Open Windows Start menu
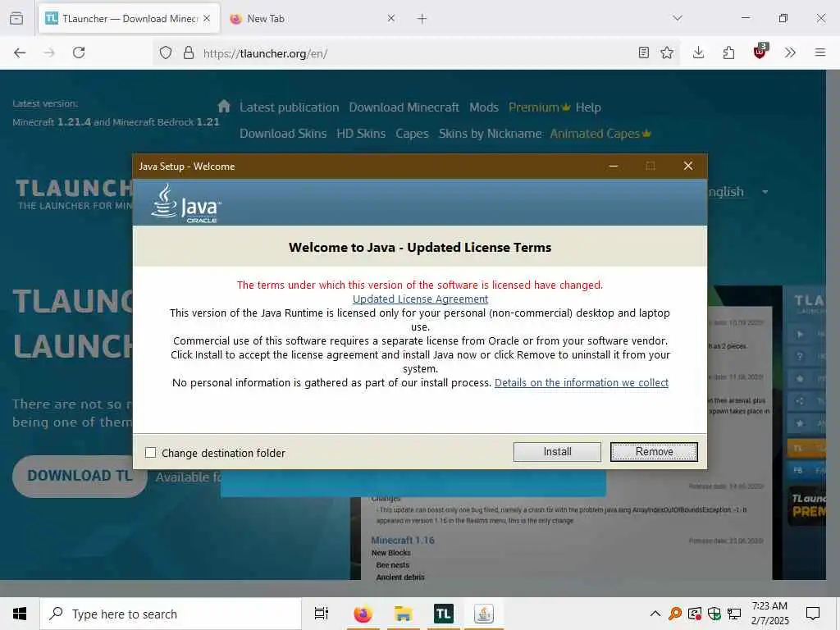Screen dimensions: 840x630 click(x=20, y=614)
